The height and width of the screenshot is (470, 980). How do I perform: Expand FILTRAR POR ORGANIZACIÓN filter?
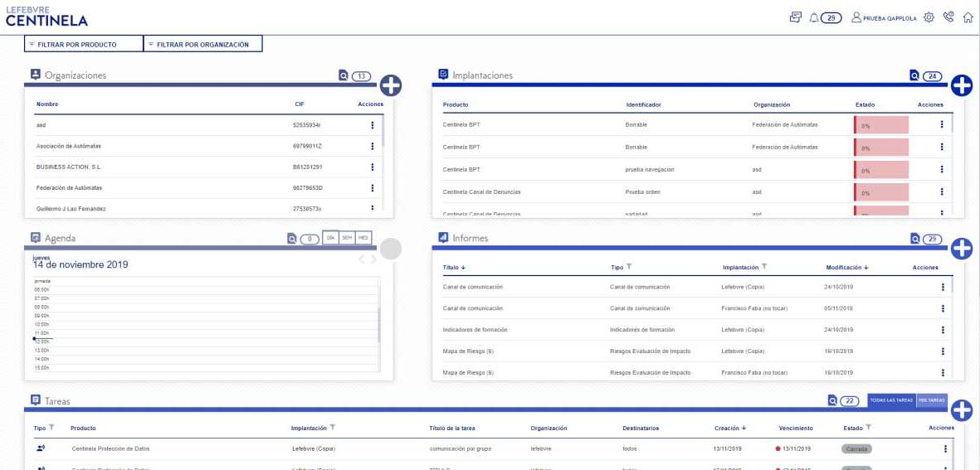(203, 44)
